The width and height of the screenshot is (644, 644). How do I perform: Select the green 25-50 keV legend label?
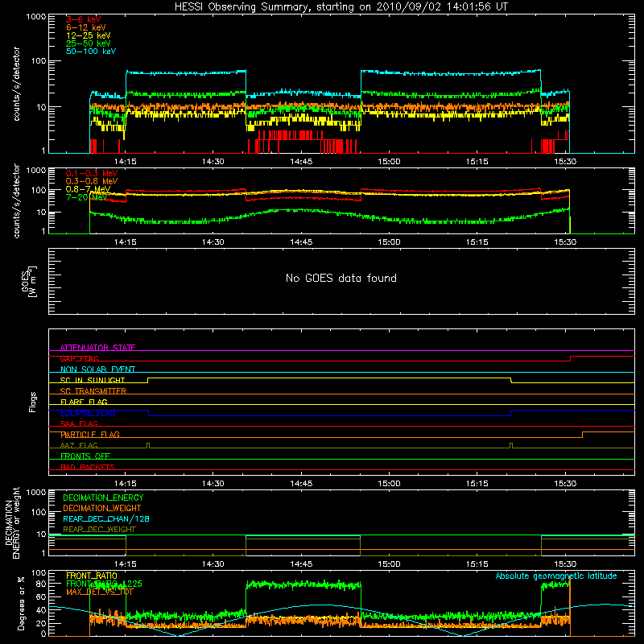pos(89,43)
